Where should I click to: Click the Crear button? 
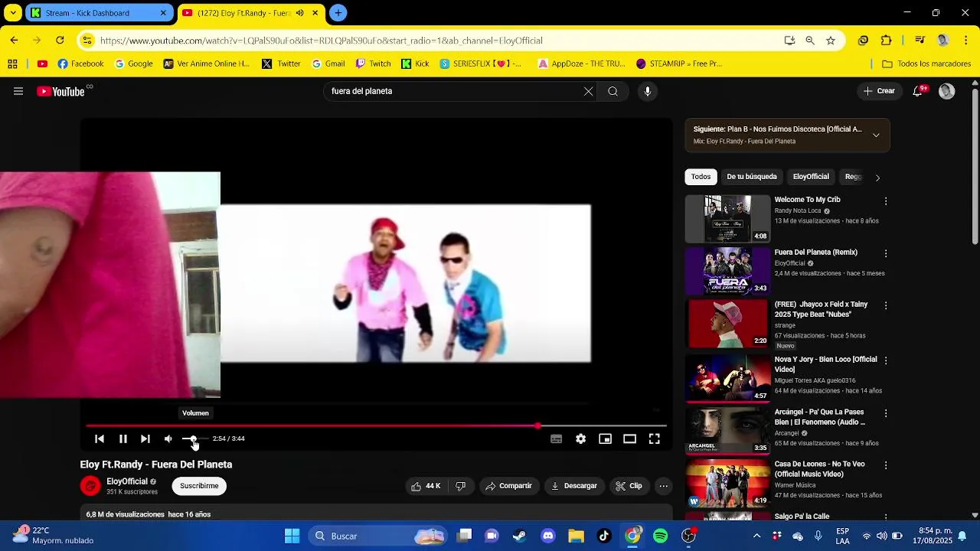click(879, 91)
